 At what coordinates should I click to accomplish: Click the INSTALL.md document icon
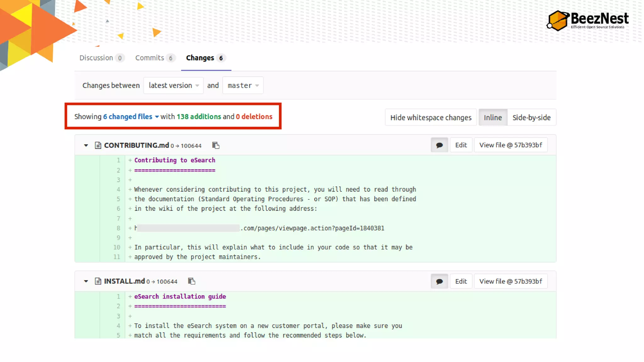point(98,281)
